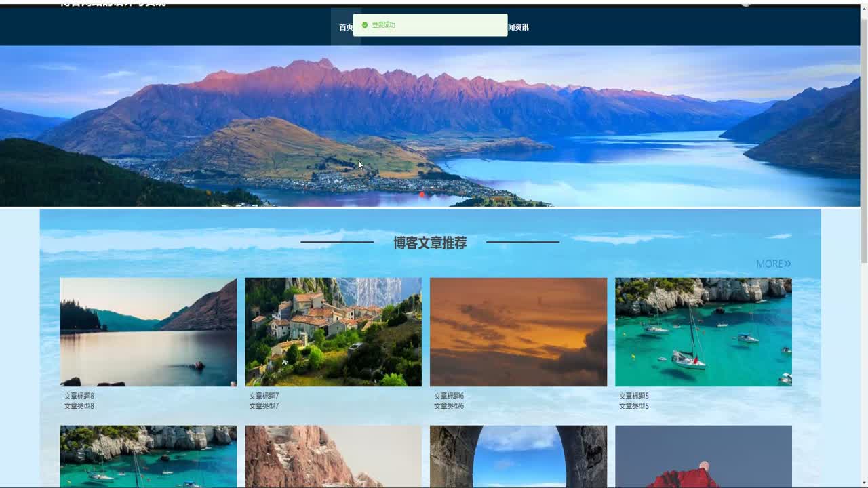The height and width of the screenshot is (488, 868).
Task: Open the 文章标题7 hillside village thumbnail
Action: coord(333,332)
